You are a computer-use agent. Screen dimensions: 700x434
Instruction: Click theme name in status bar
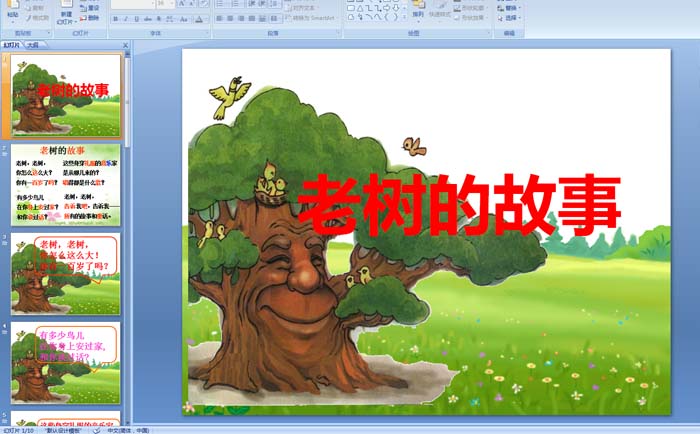click(x=63, y=430)
